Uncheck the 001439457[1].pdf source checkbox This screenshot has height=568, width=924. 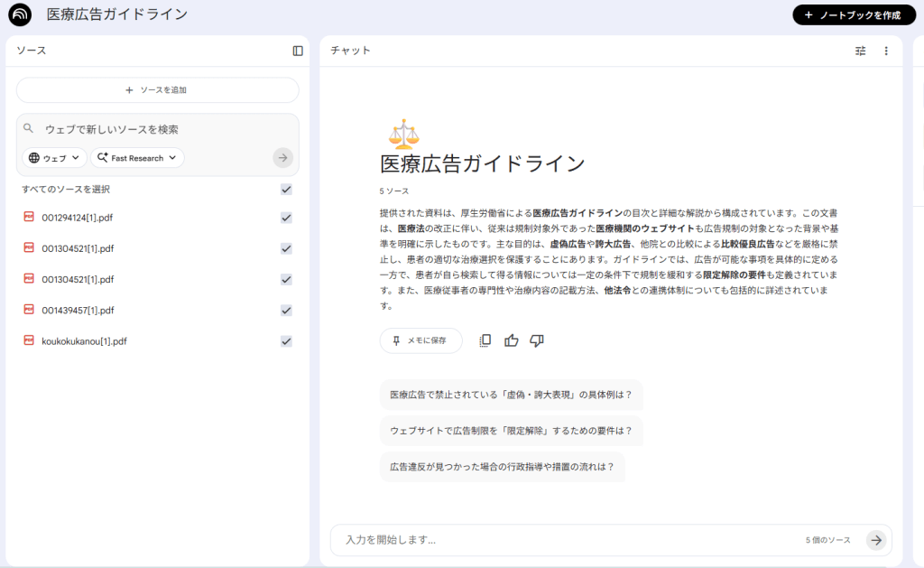point(286,311)
